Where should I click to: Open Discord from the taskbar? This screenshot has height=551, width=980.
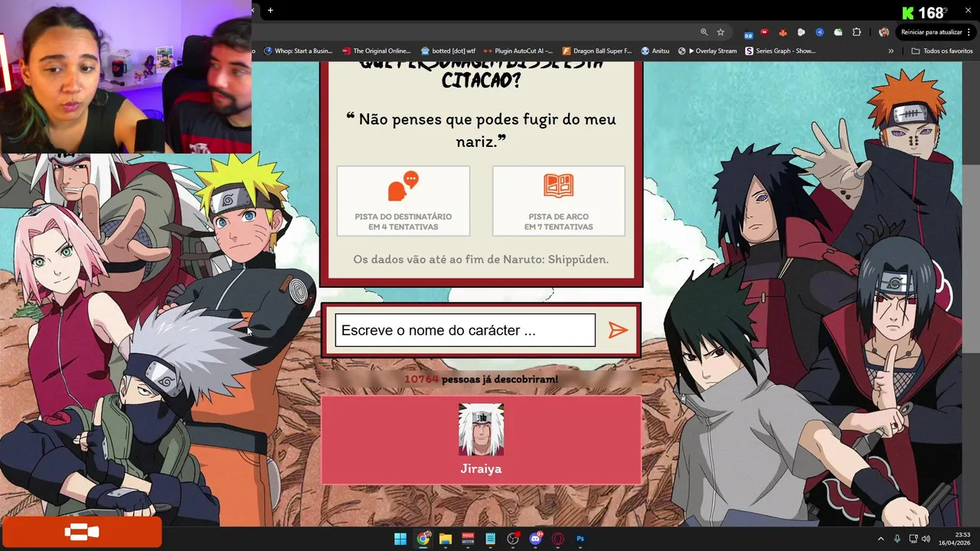click(x=535, y=539)
